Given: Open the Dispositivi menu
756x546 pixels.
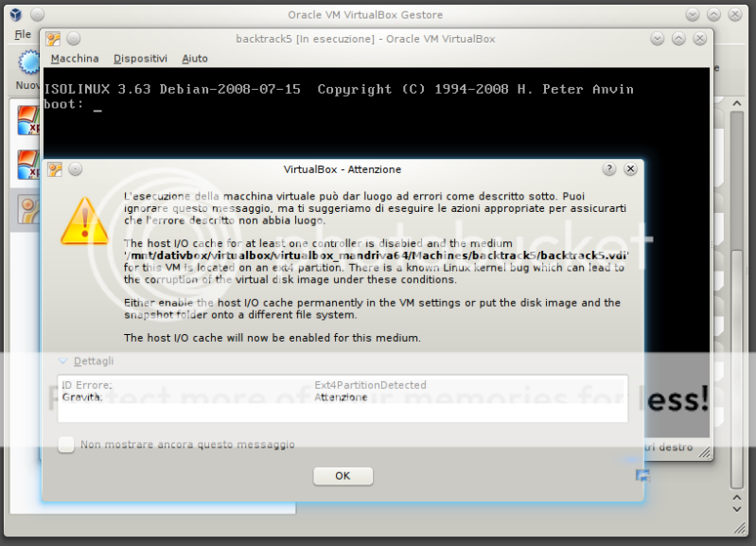Looking at the screenshot, I should pyautogui.click(x=140, y=59).
